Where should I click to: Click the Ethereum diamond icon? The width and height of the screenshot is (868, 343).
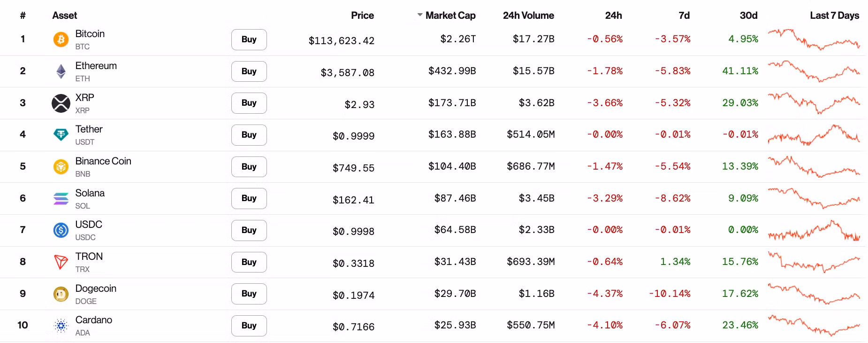61,71
